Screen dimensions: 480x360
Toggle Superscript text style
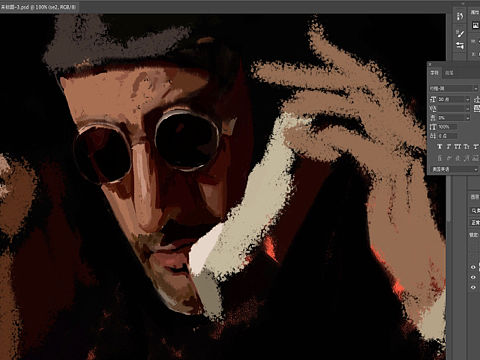(476, 146)
